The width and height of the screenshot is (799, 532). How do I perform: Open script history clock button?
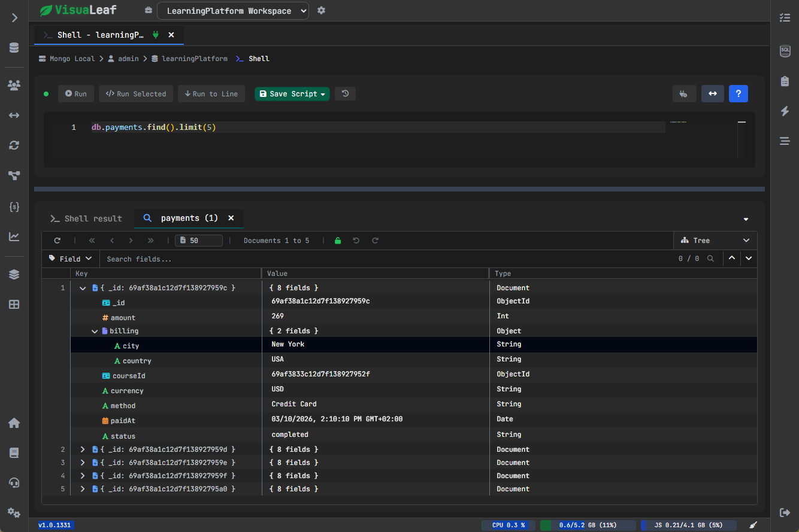pos(346,93)
